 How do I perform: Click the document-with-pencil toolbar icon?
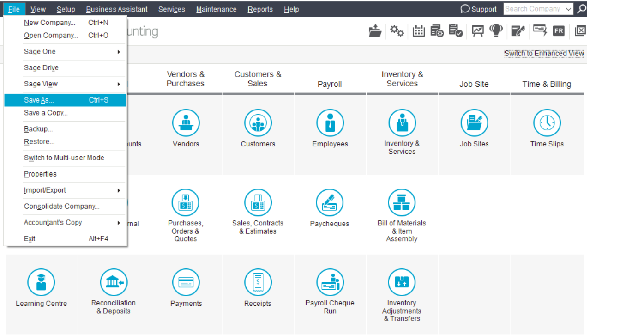point(518,31)
